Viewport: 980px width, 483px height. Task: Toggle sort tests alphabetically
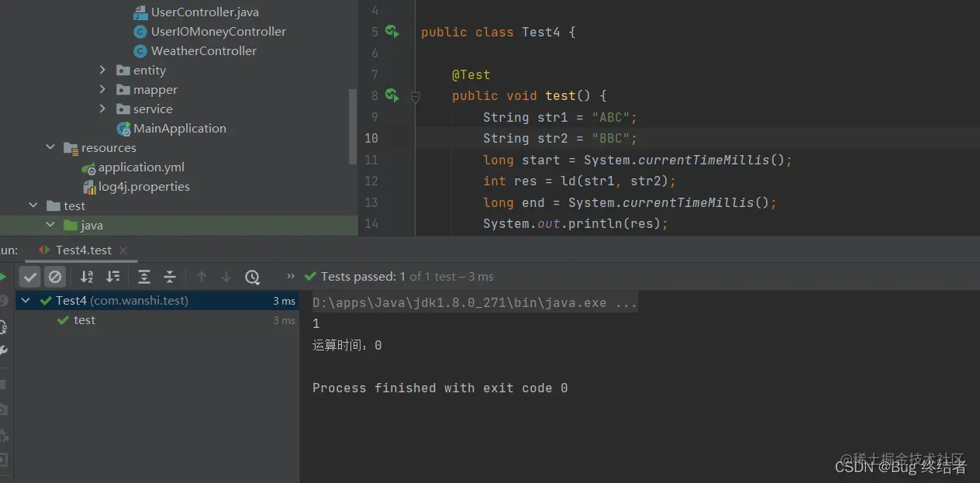87,277
